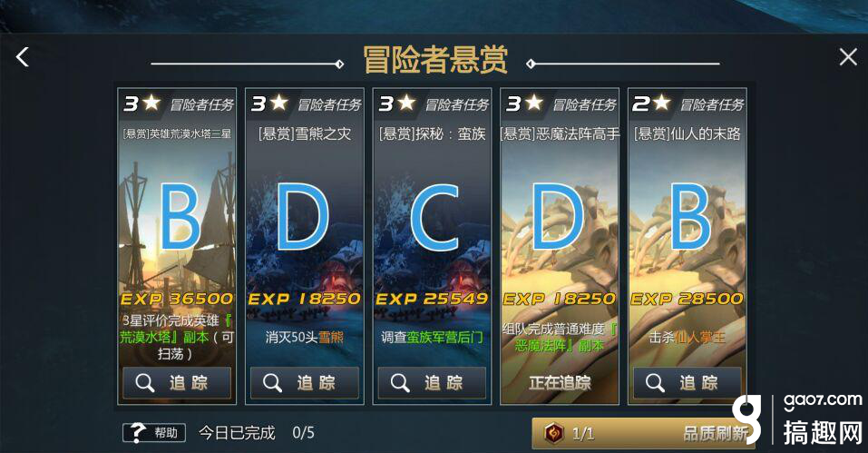Viewport: 868px width, 453px height.
Task: Track the 英雄荒漠水塔三星 bounty quest
Action: point(177,383)
